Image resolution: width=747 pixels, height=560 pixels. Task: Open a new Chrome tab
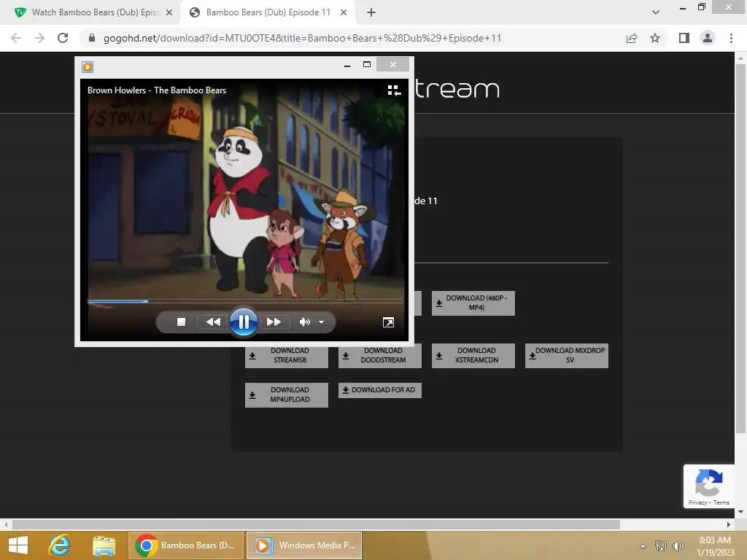coord(371,13)
